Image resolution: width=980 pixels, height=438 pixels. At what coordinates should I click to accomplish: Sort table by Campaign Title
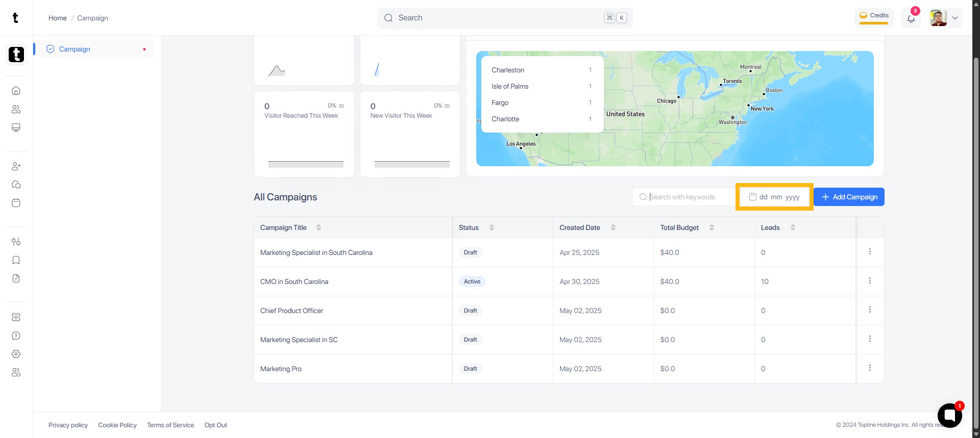pos(318,227)
